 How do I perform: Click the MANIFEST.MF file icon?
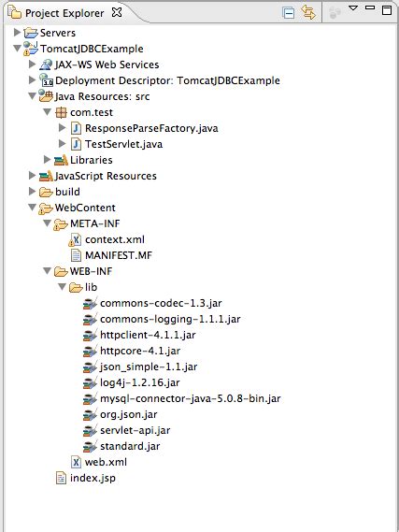pyautogui.click(x=76, y=256)
